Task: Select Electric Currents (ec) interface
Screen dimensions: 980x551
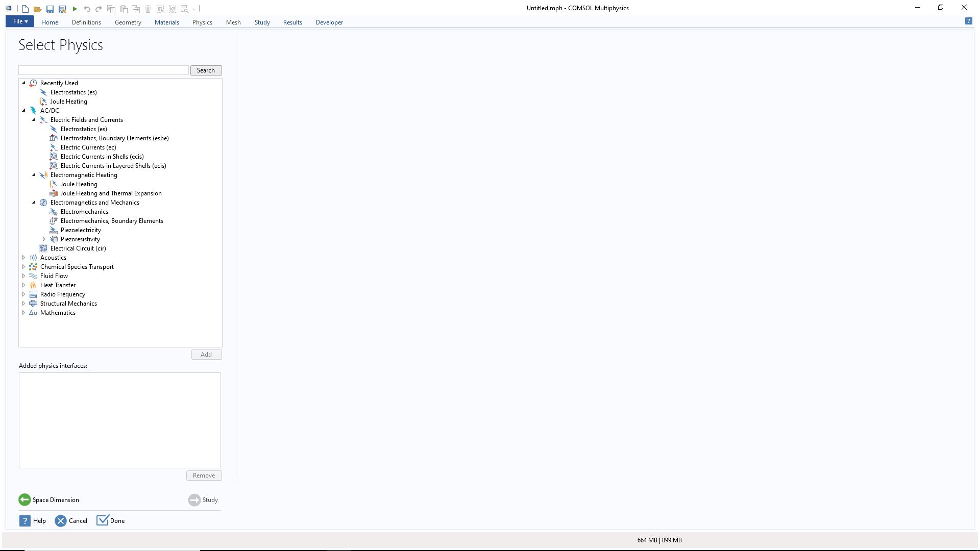Action: 88,147
